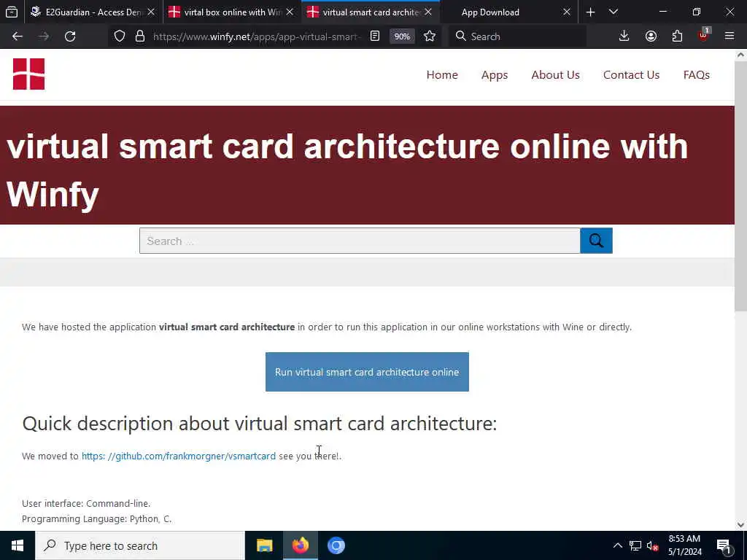Click the 90% zoom level indicator

(x=402, y=36)
